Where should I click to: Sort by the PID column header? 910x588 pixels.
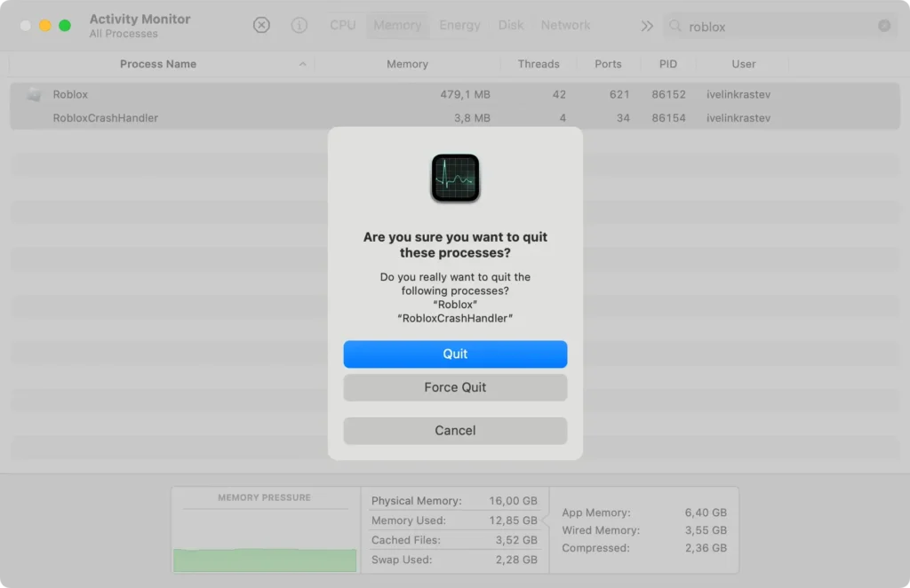click(x=668, y=64)
